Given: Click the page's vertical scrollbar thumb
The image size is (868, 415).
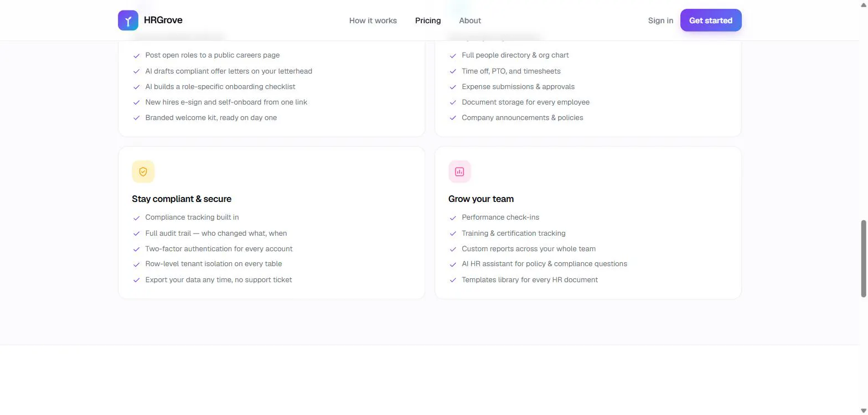Looking at the screenshot, I should coord(864,258).
